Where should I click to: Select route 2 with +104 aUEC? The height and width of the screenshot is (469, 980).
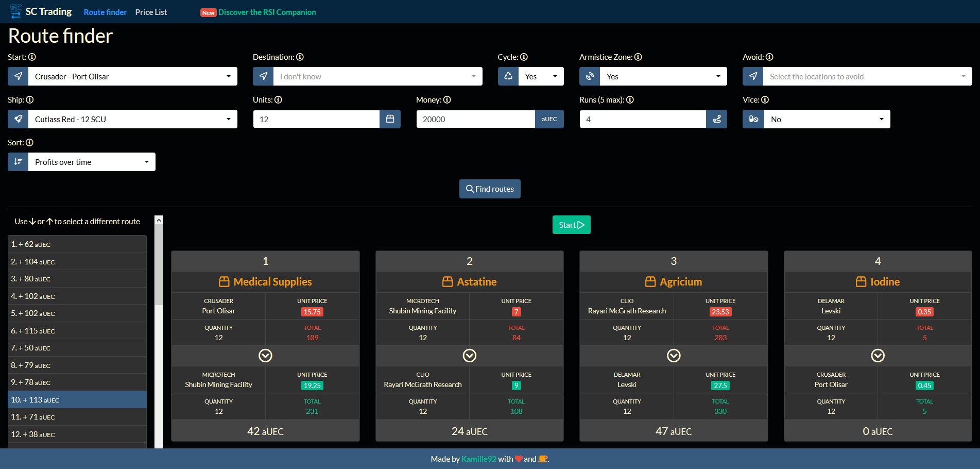point(77,262)
